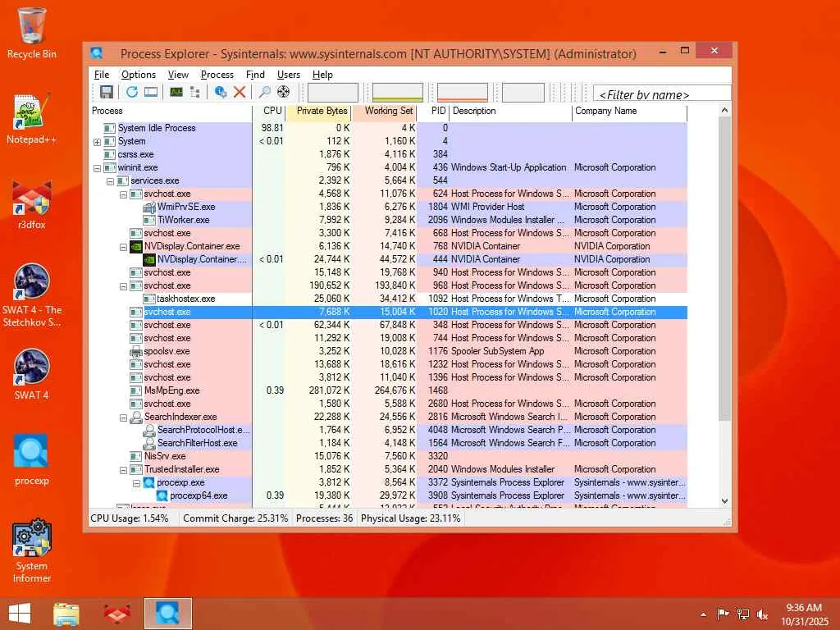Select the Notepad++ desktop icon

point(32,118)
